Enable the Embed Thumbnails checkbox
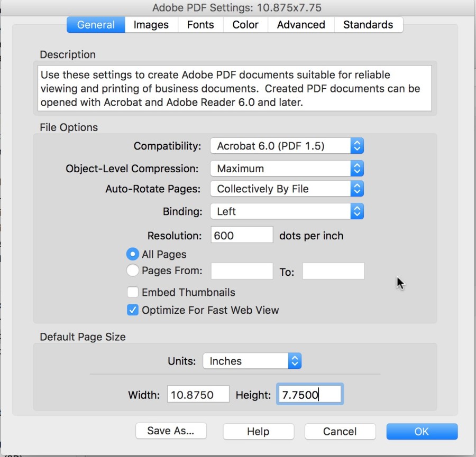Image resolution: width=476 pixels, height=457 pixels. click(133, 292)
